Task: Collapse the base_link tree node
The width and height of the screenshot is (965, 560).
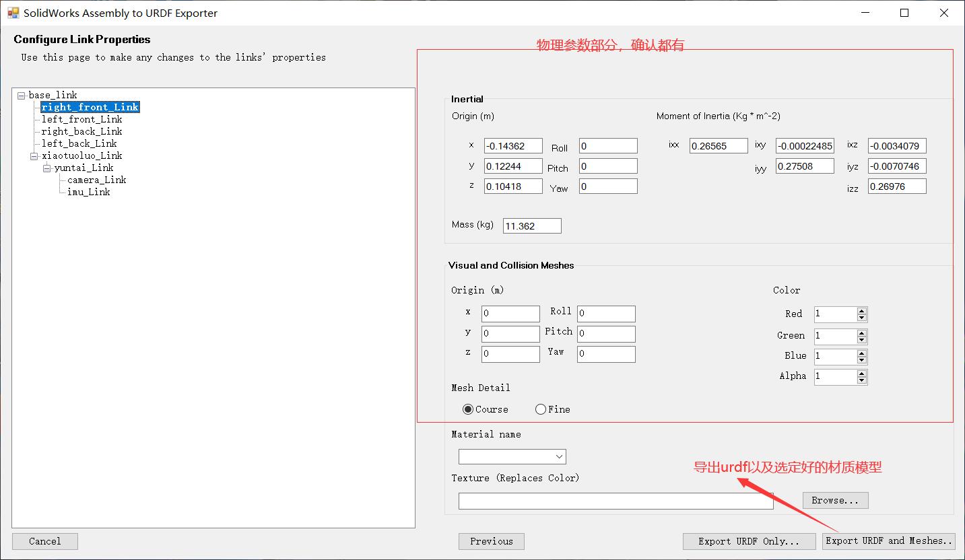Action: coord(22,96)
